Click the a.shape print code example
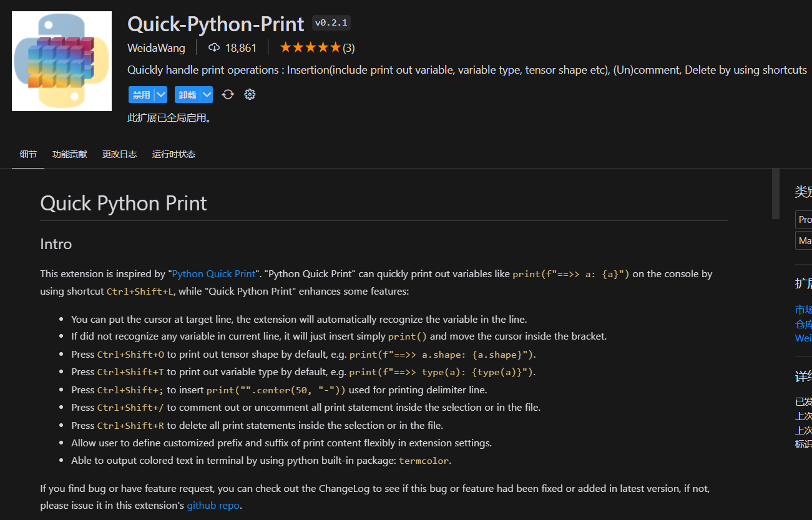The width and height of the screenshot is (812, 520). (441, 355)
